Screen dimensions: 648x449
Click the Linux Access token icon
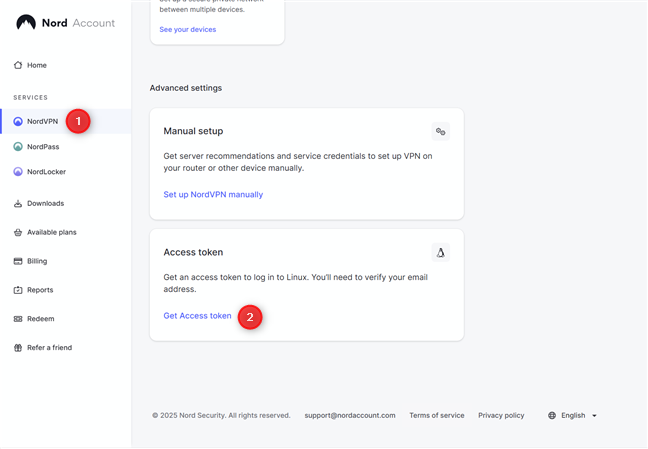(x=440, y=253)
